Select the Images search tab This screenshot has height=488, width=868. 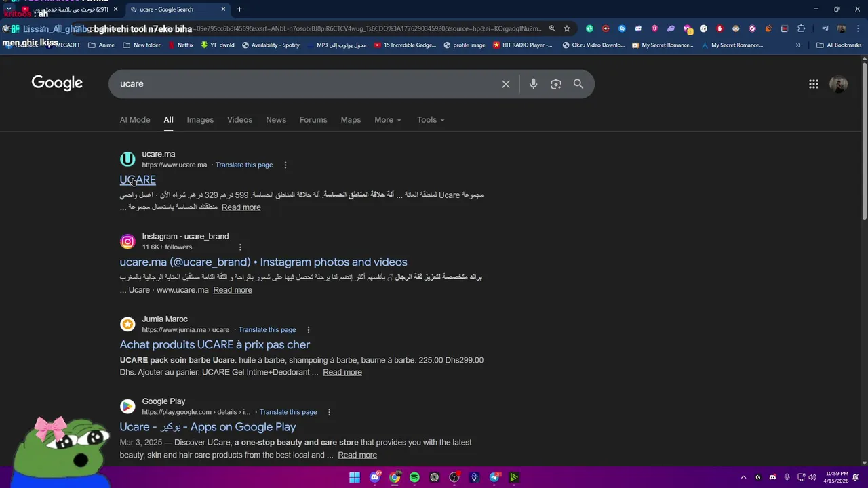click(x=200, y=120)
